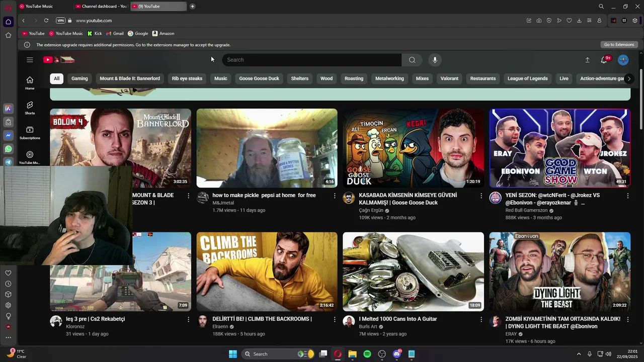
Task: Open options for Dying Light video
Action: click(627, 319)
